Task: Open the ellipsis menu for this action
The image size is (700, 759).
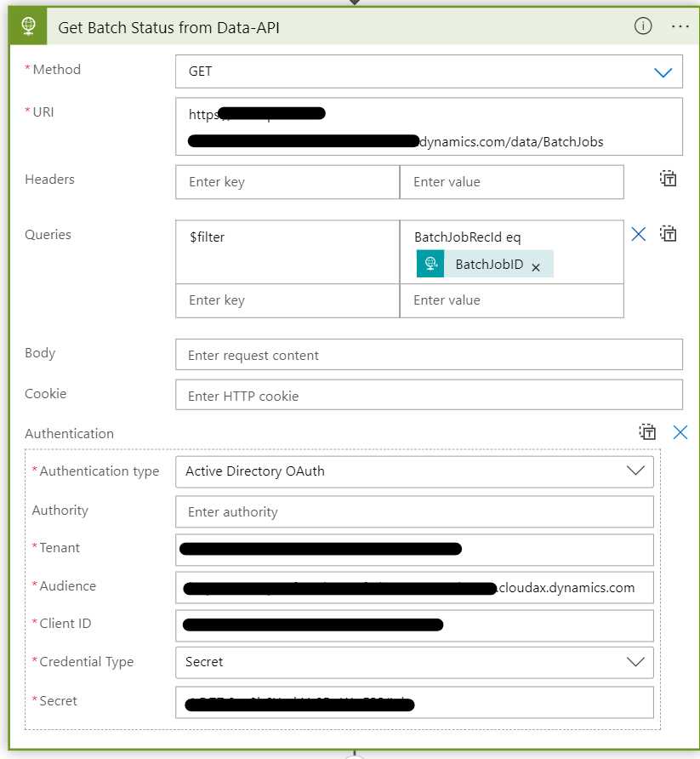Action: (680, 26)
